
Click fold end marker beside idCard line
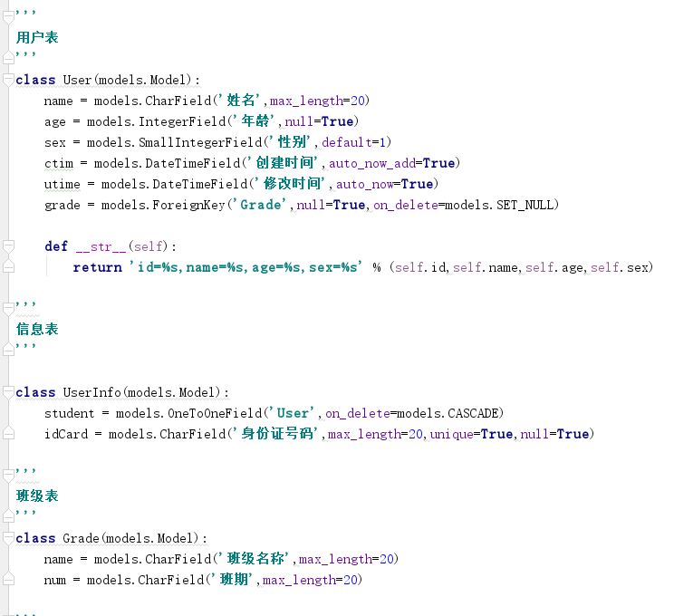(8, 433)
